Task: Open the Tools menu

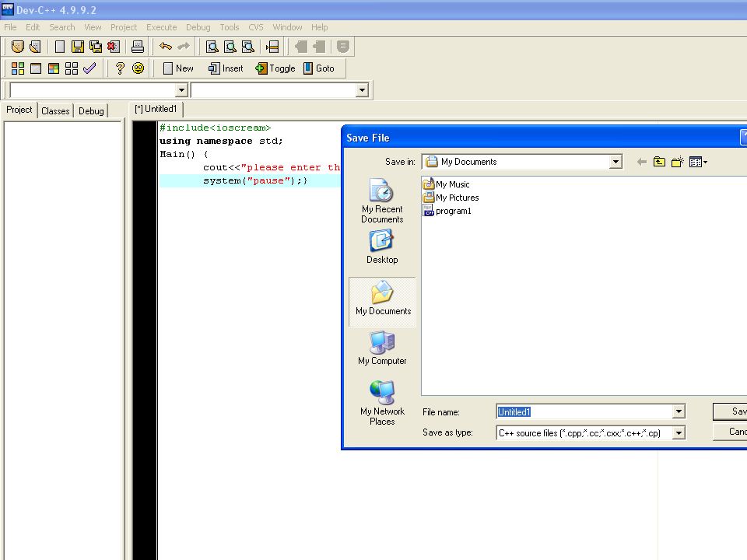Action: click(229, 27)
